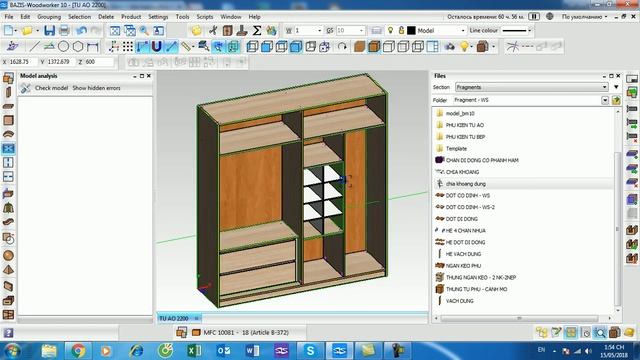This screenshot has width=640, height=360.
Task: Click the Sigma summary icon
Action: [x=257, y=31]
